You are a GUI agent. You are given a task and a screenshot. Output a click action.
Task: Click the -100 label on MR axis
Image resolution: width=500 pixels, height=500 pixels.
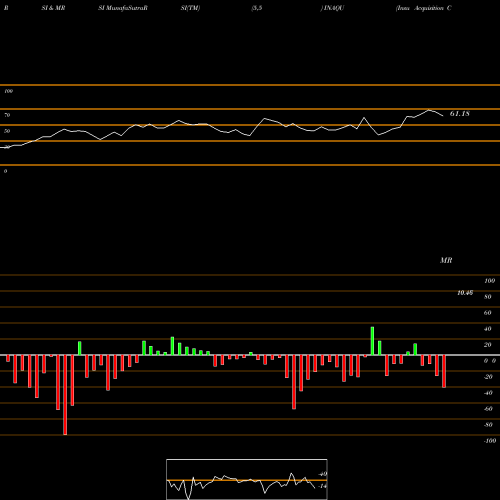pos(490,441)
